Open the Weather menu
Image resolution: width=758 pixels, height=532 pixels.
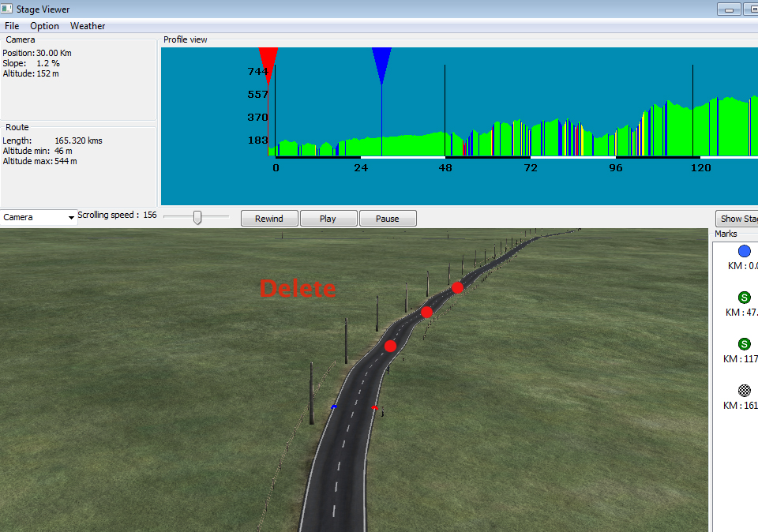tap(88, 26)
